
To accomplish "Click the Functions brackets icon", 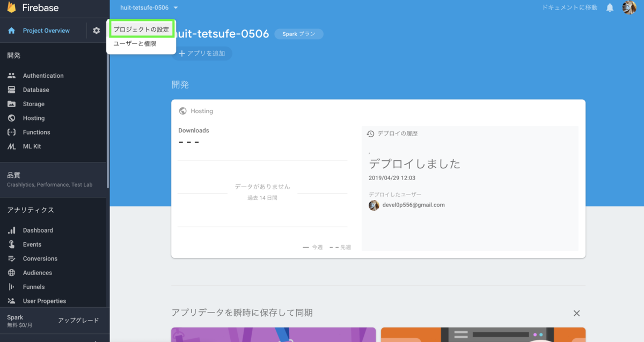I will [11, 132].
